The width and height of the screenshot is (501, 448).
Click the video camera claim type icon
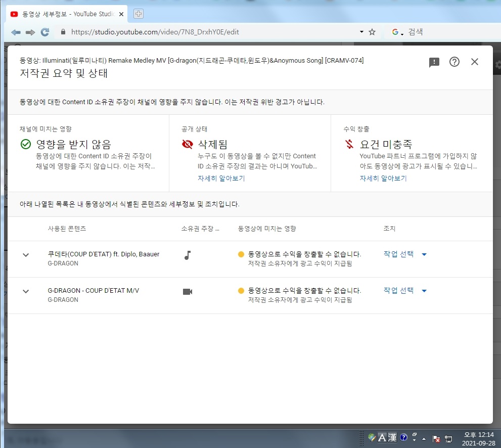[x=188, y=291]
